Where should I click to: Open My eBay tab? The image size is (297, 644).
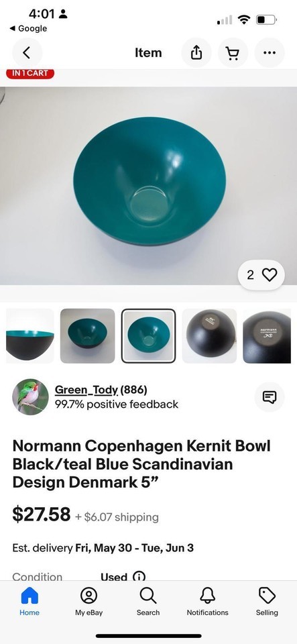click(x=88, y=601)
